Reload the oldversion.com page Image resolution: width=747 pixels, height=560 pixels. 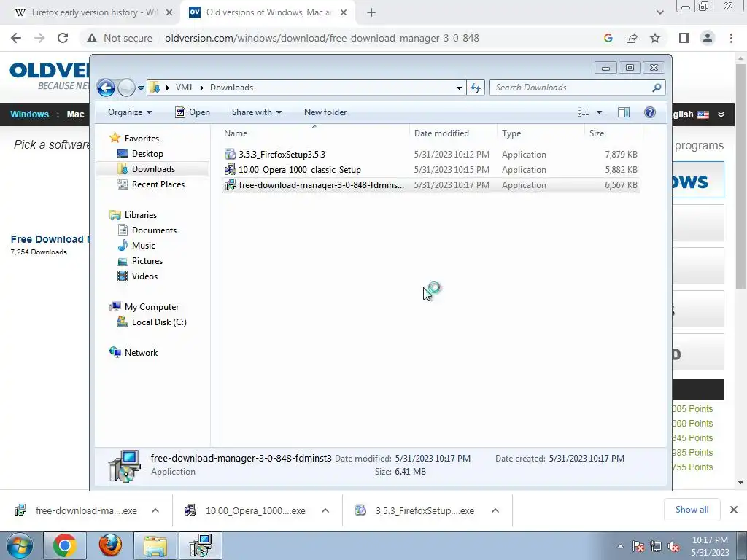tap(63, 38)
